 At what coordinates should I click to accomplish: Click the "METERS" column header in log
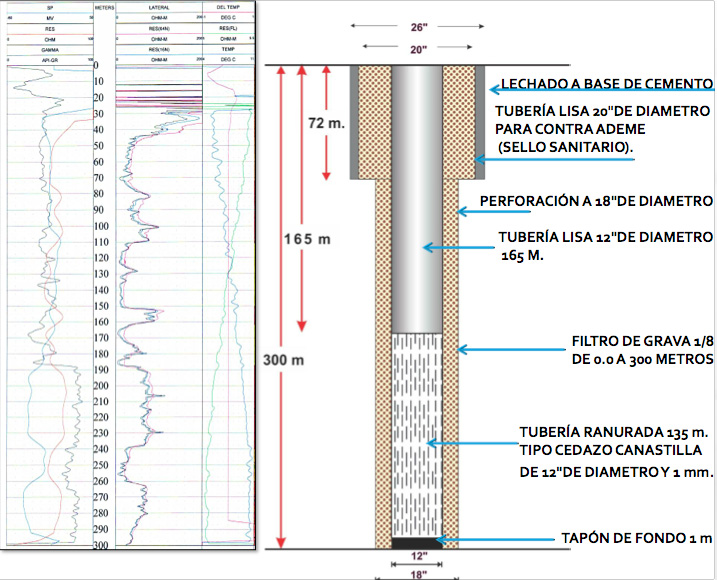pos(104,8)
